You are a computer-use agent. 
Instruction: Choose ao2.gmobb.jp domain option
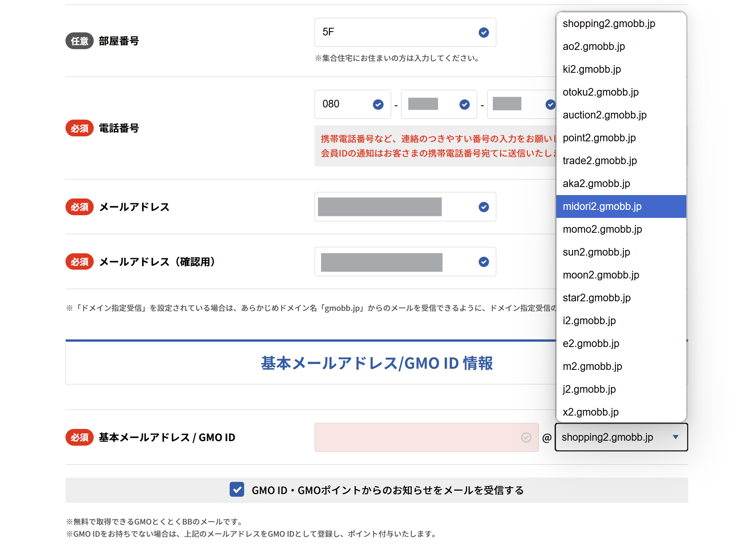pyautogui.click(x=621, y=46)
